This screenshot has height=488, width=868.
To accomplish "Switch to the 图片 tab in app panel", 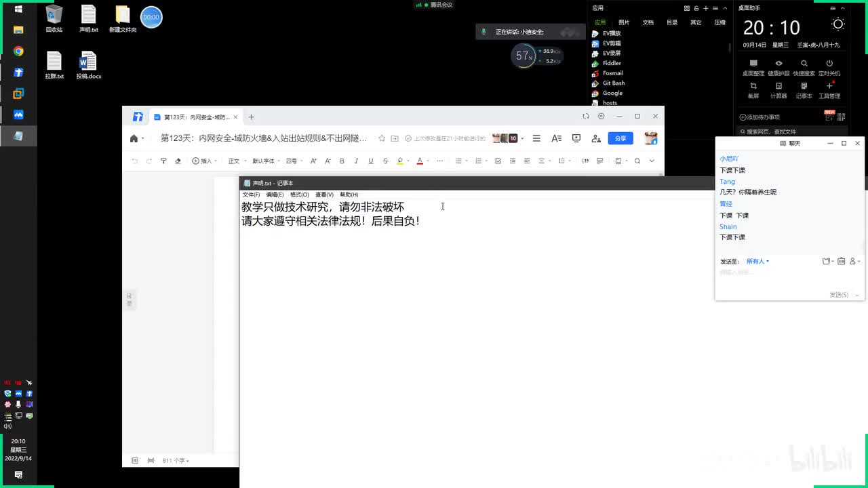I will (x=624, y=22).
